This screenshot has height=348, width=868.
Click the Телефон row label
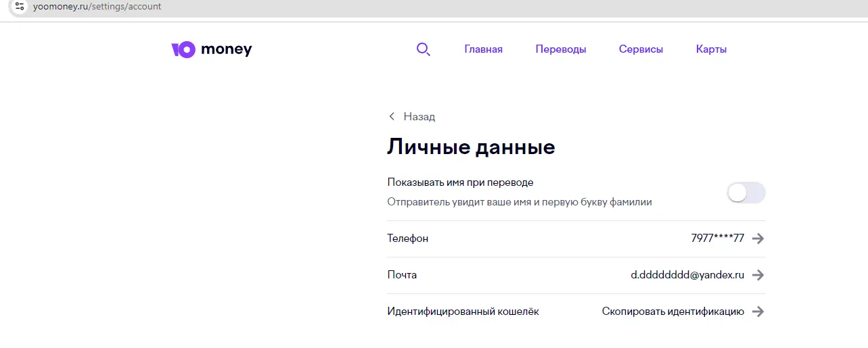tap(408, 239)
